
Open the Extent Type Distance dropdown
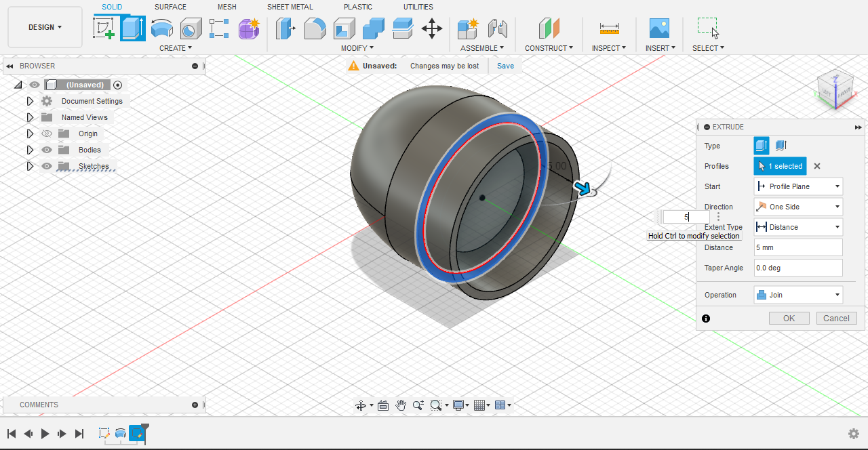coord(798,227)
